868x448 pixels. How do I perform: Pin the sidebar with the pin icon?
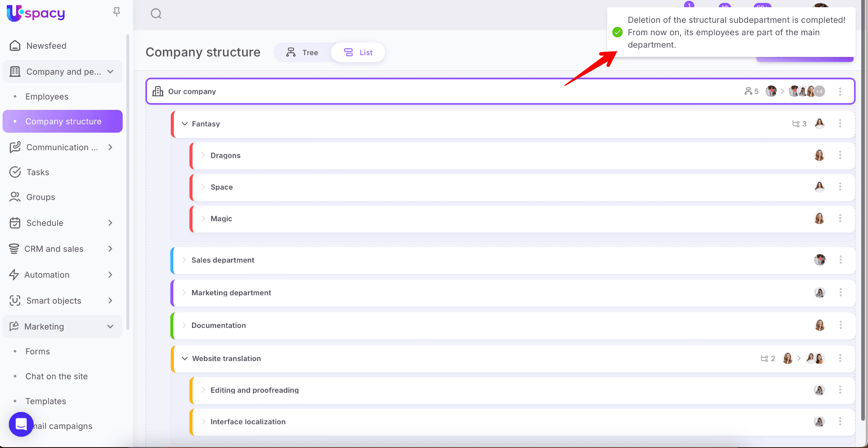117,12
